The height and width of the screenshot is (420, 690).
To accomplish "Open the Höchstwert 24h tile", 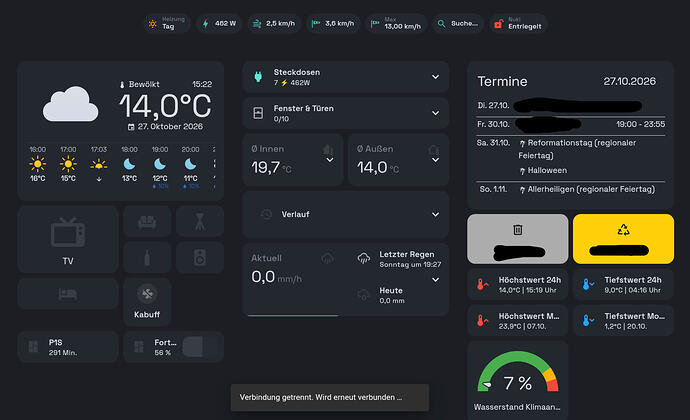I will [518, 284].
